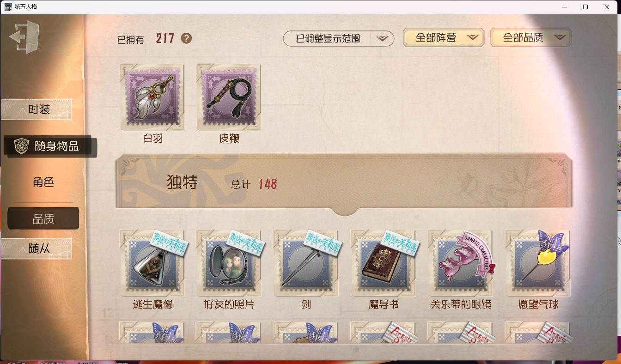Pick the 魔导书 book accessory

[x=383, y=263]
